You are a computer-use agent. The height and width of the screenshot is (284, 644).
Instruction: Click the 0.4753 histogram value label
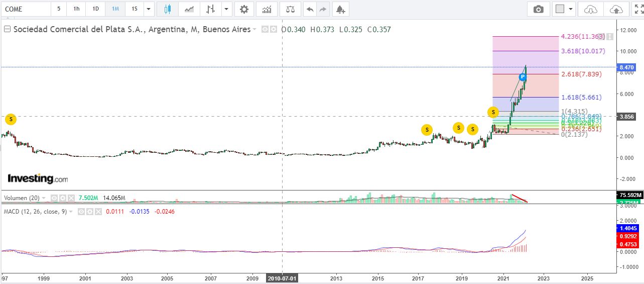pos(628,244)
